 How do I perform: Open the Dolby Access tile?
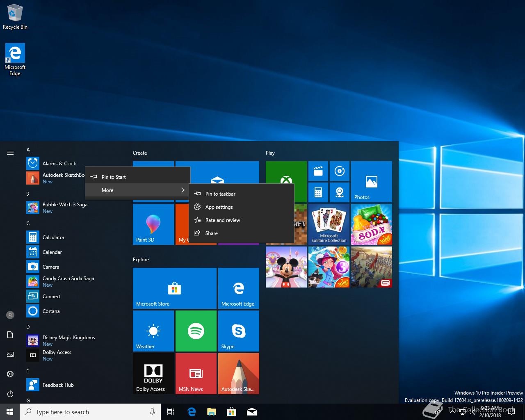click(x=153, y=374)
